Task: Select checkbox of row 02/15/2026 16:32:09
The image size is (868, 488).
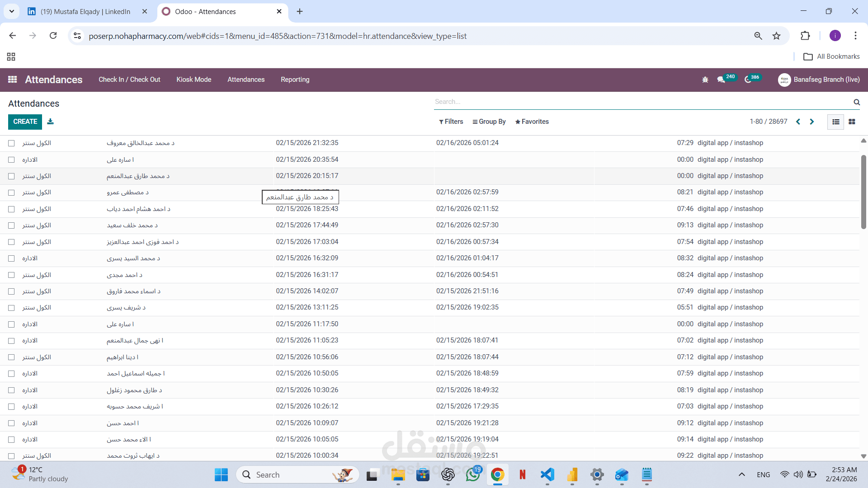Action: pos(11,258)
